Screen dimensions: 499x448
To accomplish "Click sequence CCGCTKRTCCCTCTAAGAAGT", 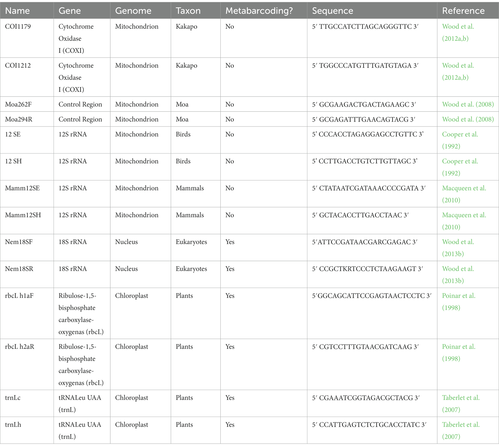I will click(367, 269).
